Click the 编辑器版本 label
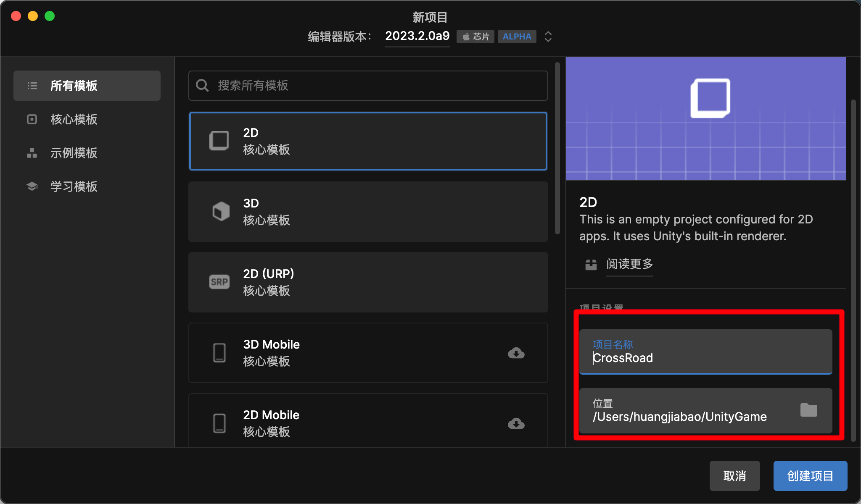 coord(340,37)
